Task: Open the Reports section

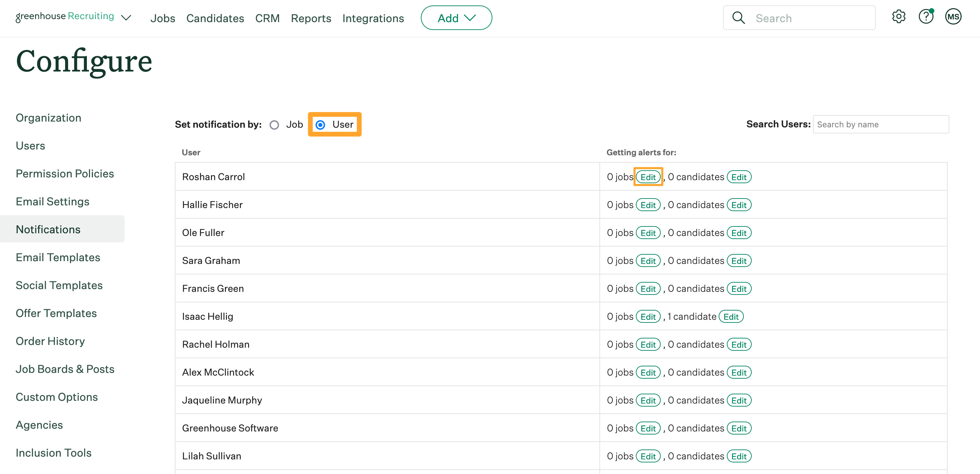Action: pos(311,18)
